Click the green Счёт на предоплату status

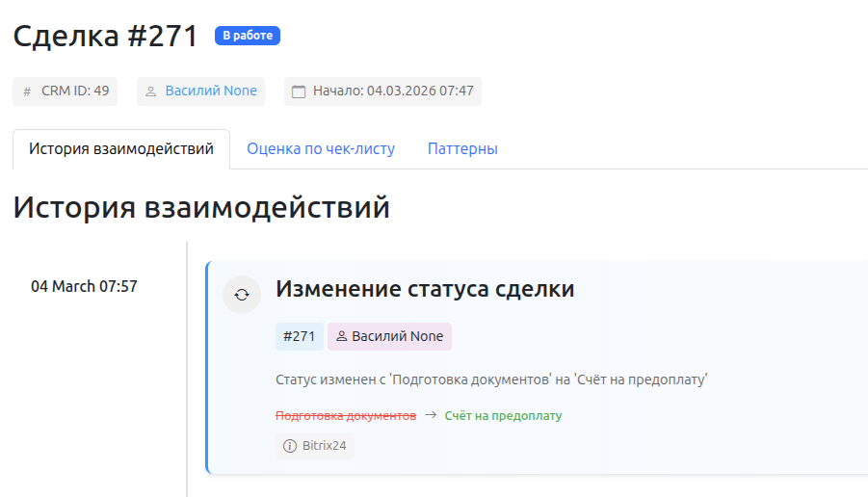[503, 416]
